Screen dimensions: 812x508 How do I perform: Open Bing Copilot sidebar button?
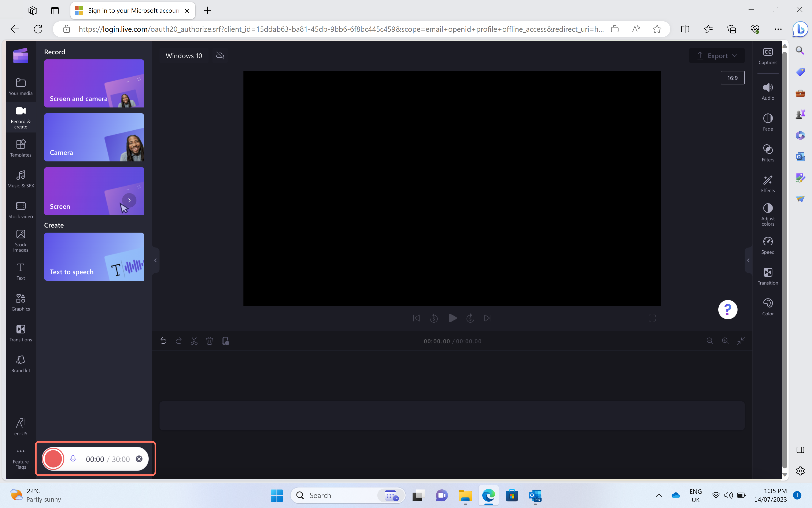click(x=800, y=29)
